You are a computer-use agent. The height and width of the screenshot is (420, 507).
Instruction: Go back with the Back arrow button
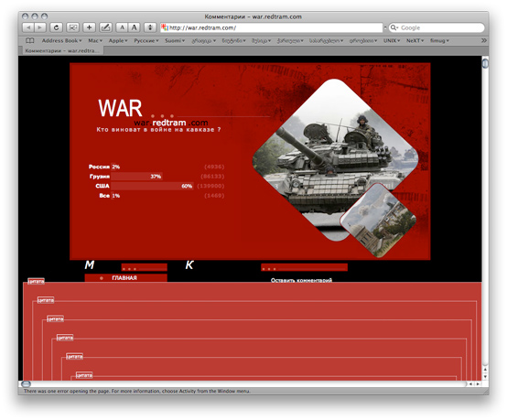28,27
